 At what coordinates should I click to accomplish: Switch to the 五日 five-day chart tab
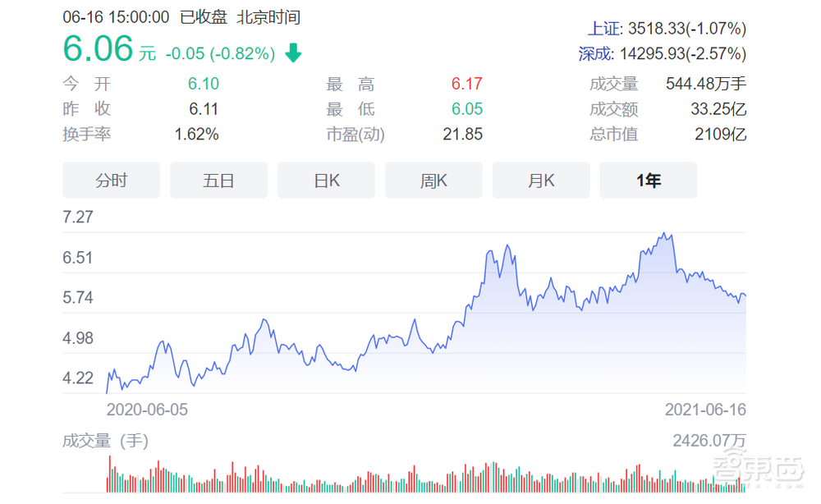pos(218,180)
